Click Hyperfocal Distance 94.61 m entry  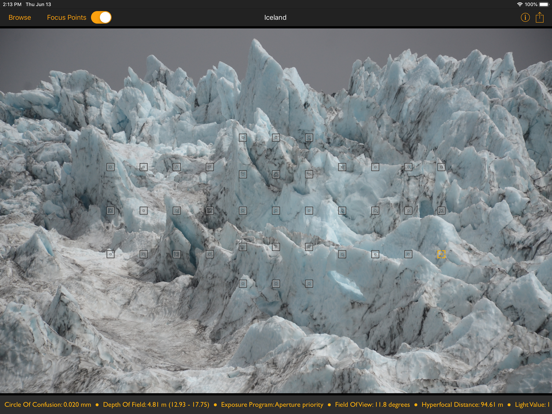tap(462, 405)
